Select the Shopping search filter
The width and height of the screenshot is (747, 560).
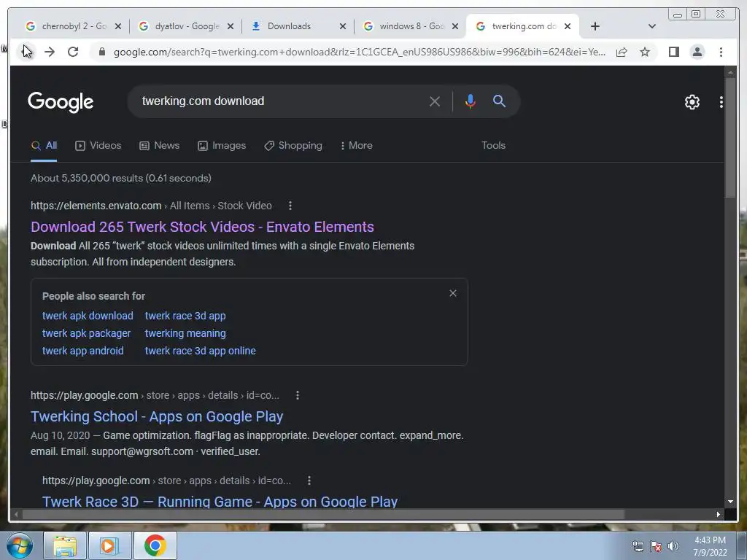coord(293,146)
